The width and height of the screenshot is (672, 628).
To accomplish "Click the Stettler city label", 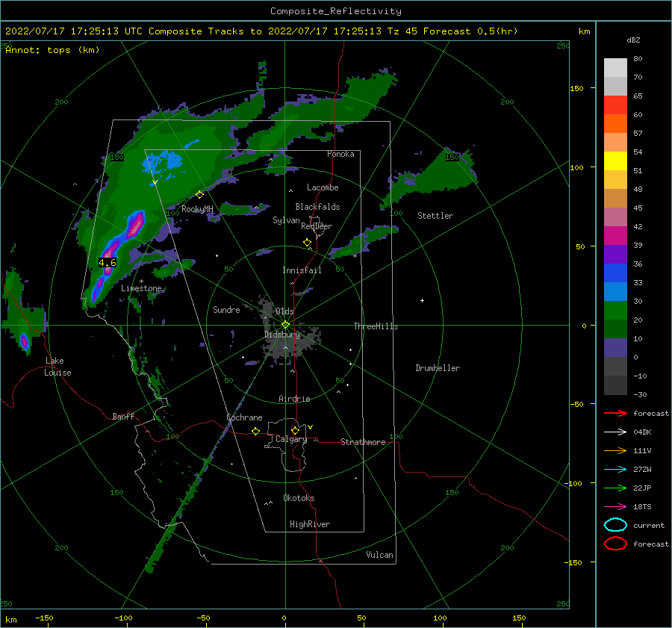I will [435, 216].
